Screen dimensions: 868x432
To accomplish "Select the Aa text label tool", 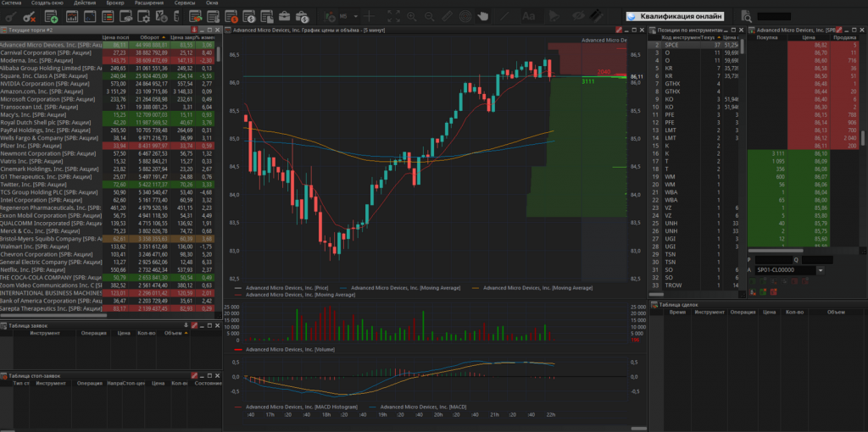I will pyautogui.click(x=528, y=16).
